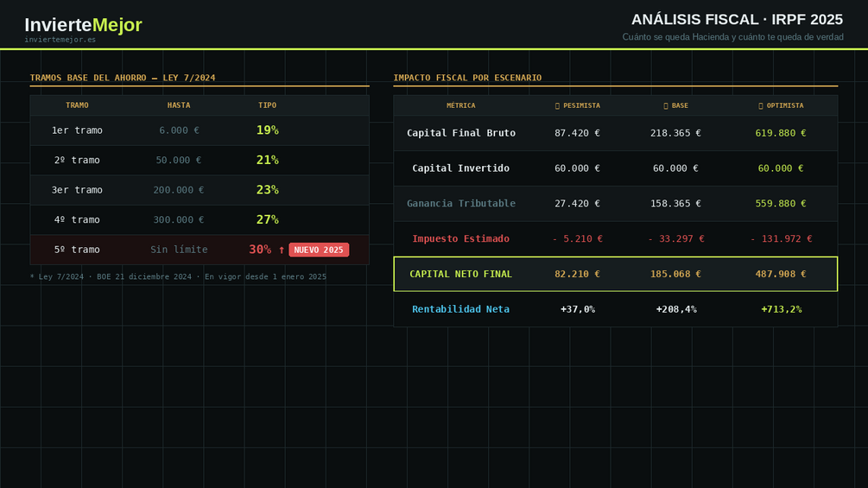
Task: Click Capital Invertido 60.000 € under PESIMISTA
Action: pos(578,168)
